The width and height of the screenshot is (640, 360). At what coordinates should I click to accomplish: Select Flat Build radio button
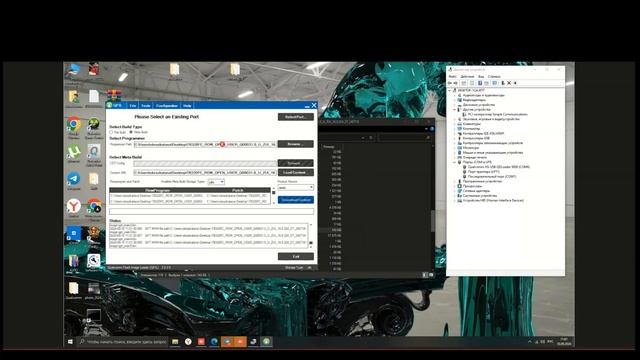click(x=111, y=132)
